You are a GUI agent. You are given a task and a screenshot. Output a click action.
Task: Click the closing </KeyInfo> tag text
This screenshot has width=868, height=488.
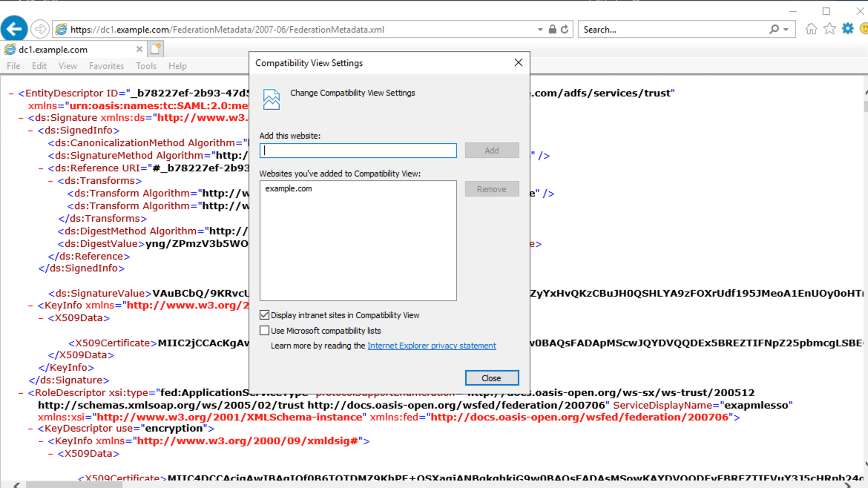pyautogui.click(x=67, y=367)
